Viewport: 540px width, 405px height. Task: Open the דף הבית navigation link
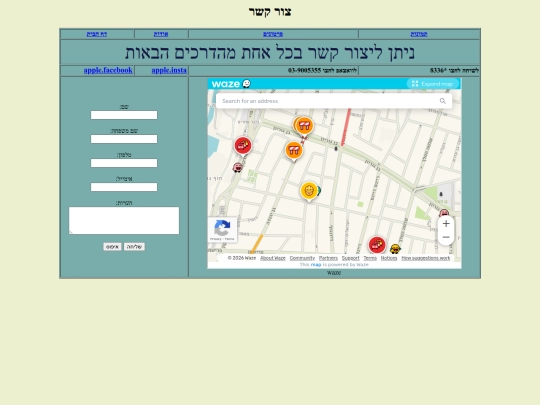(x=97, y=34)
